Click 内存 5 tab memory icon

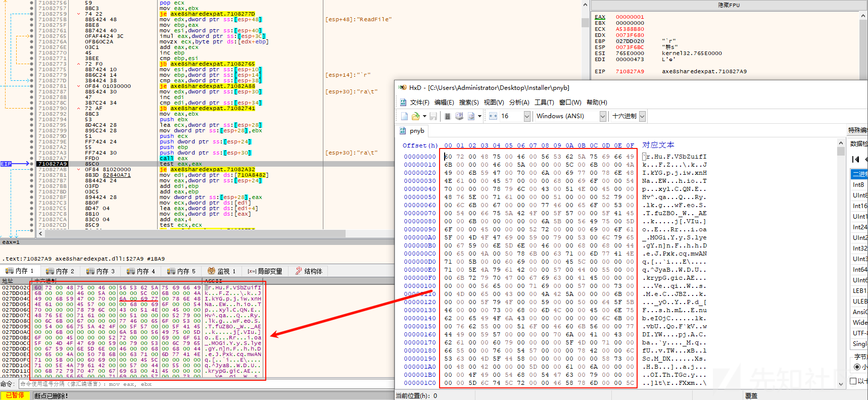point(171,271)
